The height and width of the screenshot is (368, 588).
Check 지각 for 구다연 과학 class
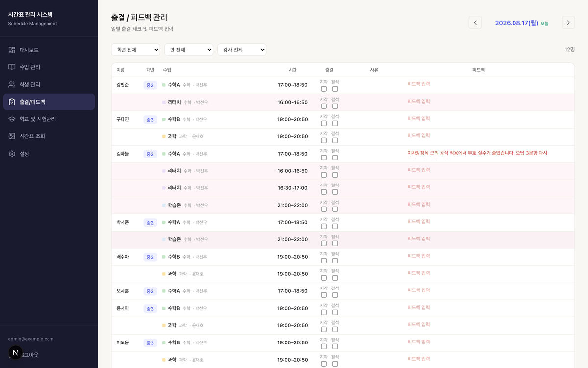tap(324, 140)
